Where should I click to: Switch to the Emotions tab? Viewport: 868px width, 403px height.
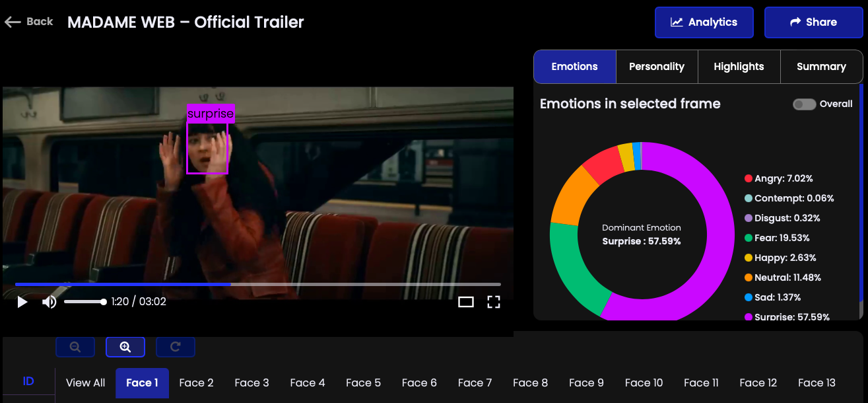coord(575,67)
